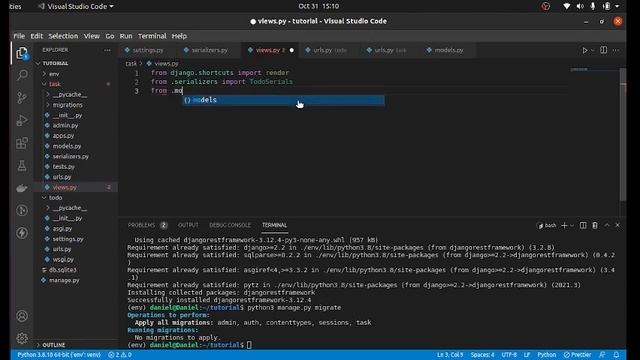This screenshot has width=640, height=360.
Task: Click the editor vertical scrollbar
Action: click(x=623, y=135)
